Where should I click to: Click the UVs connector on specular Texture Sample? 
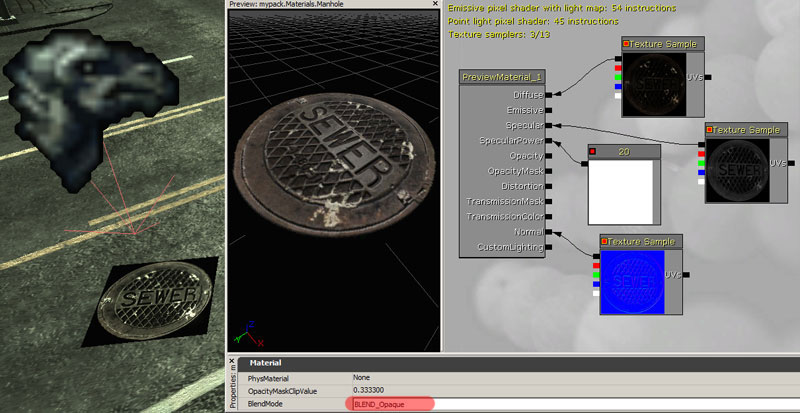[791, 163]
